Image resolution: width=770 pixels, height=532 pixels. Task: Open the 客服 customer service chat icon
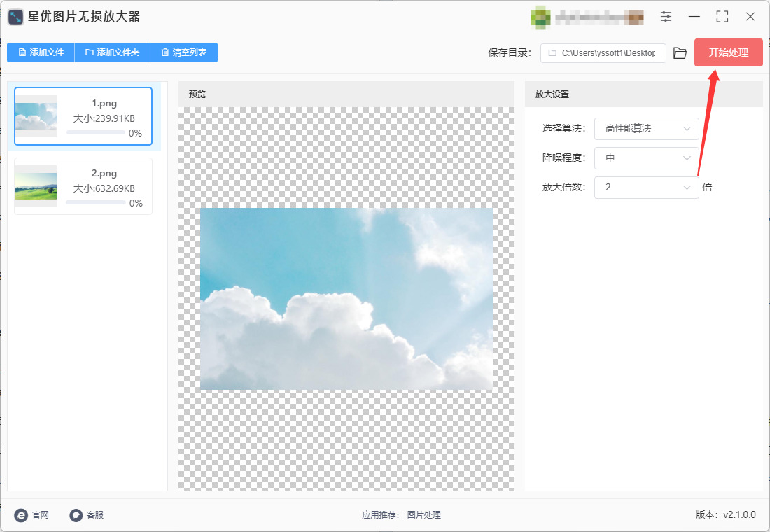(76, 514)
